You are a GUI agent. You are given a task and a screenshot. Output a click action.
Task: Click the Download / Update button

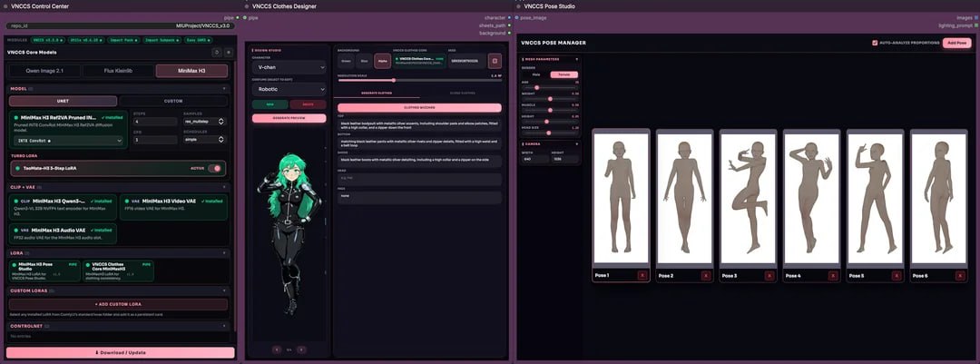click(x=120, y=353)
